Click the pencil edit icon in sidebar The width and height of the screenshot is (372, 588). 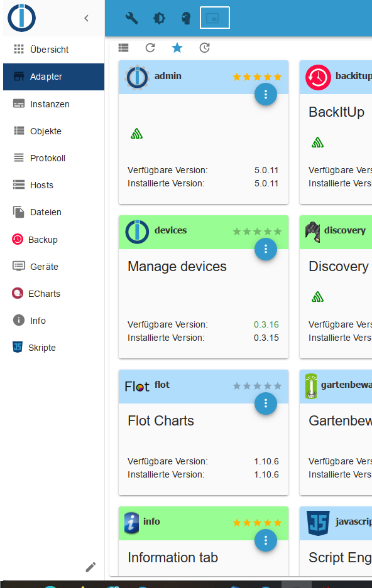[x=90, y=567]
